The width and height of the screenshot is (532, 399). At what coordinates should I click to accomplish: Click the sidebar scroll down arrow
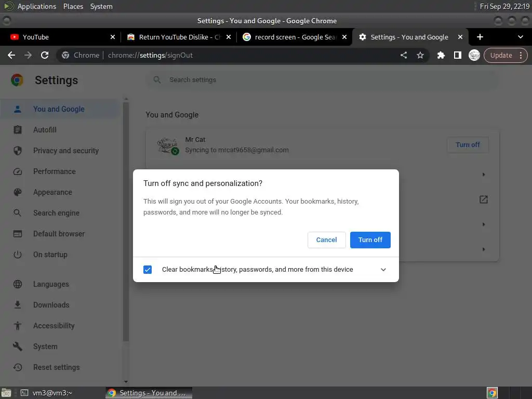126,382
